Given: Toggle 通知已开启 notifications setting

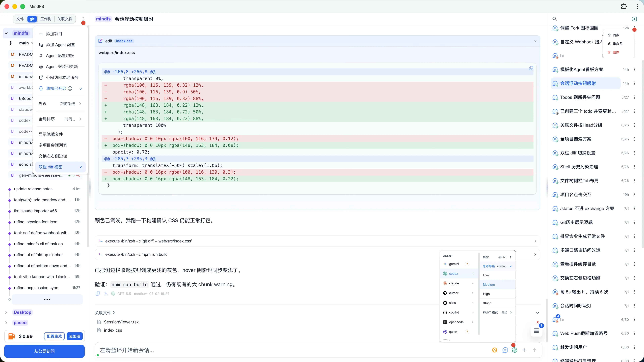Looking at the screenshot, I should [x=60, y=88].
